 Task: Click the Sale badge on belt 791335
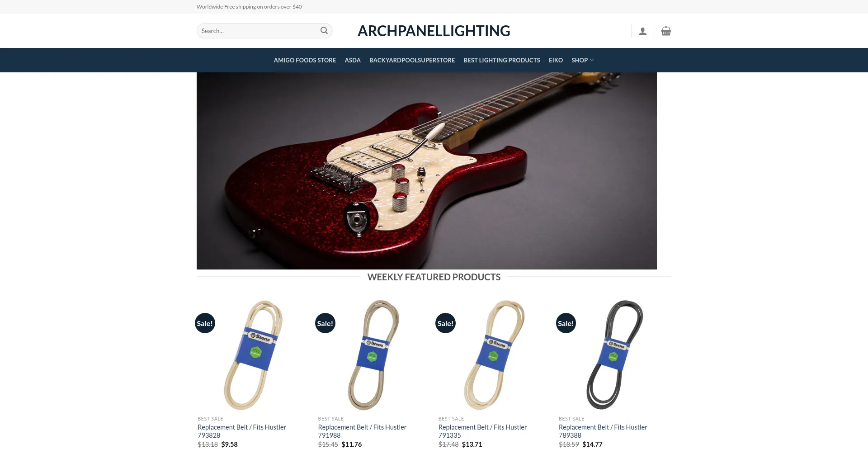pos(445,323)
